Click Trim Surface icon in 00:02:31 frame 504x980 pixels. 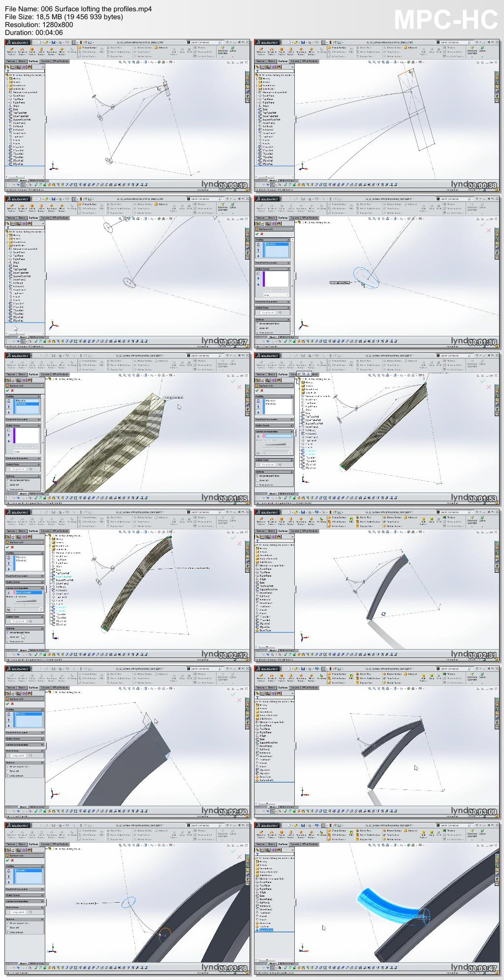(x=385, y=522)
